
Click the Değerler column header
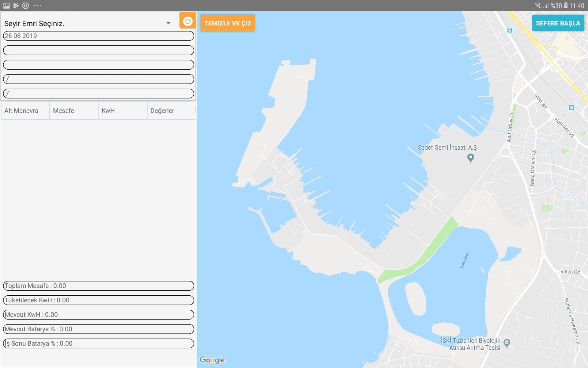pos(171,110)
